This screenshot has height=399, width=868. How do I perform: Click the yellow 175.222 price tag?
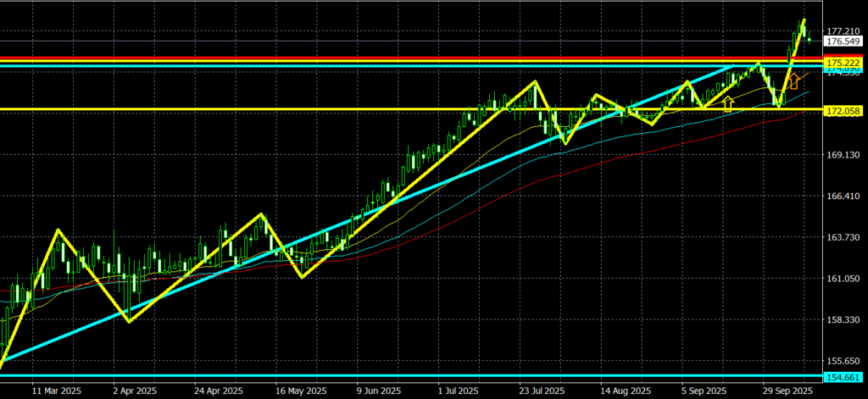(x=843, y=64)
